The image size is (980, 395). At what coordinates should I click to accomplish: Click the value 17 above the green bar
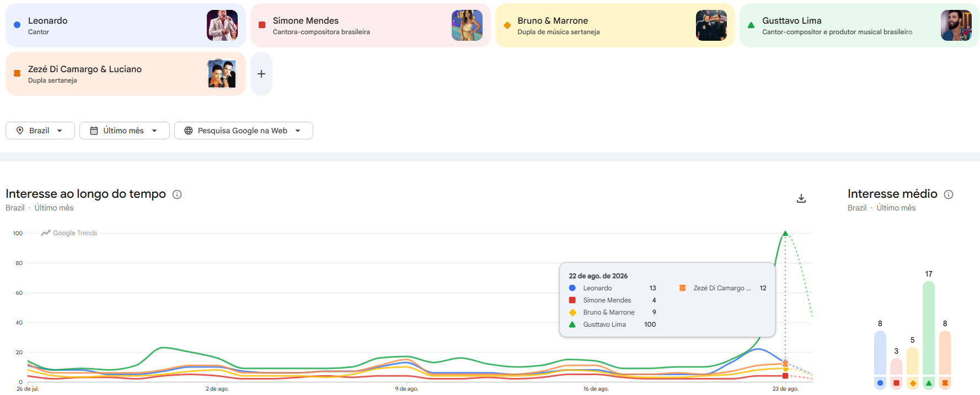tap(929, 274)
